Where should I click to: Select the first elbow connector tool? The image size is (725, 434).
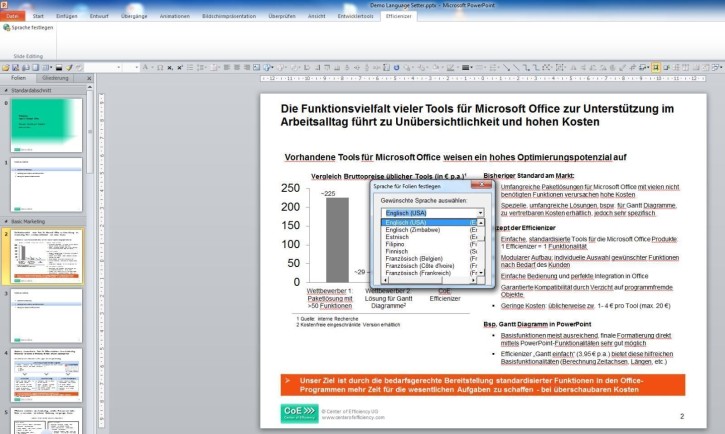click(526, 67)
